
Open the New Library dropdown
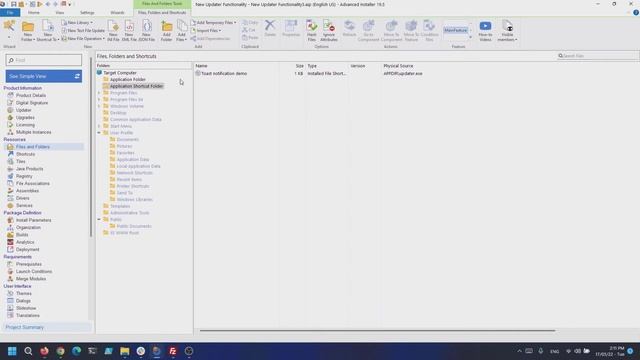(x=77, y=23)
